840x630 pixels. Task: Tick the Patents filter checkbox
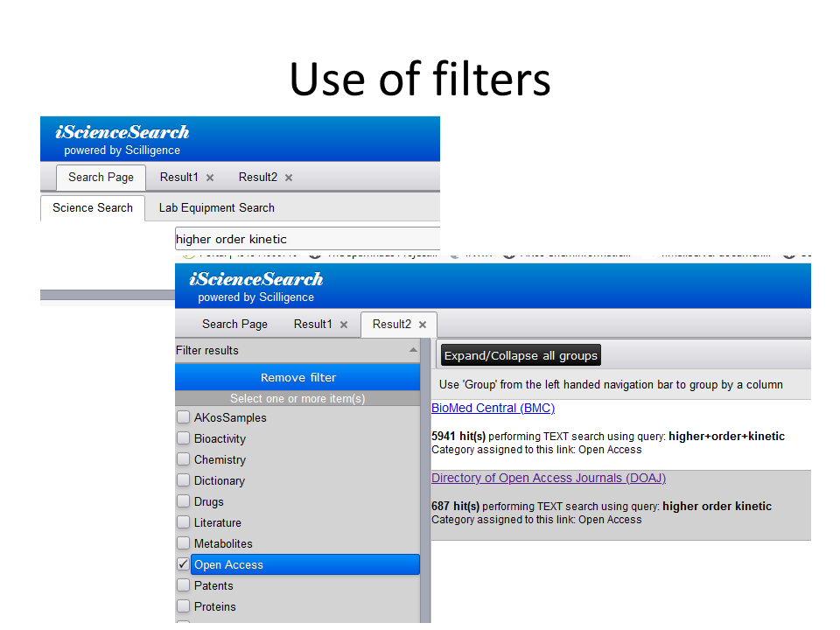pyautogui.click(x=183, y=585)
